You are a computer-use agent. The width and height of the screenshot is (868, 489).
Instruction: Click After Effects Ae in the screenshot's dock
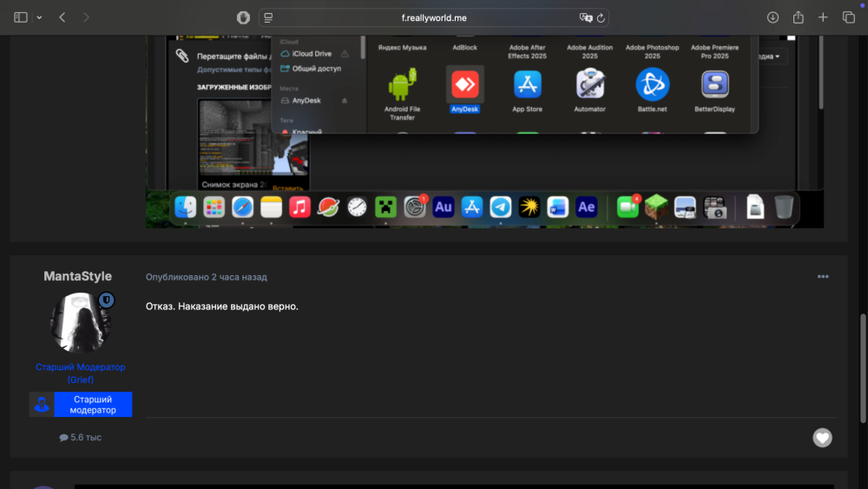tap(586, 207)
